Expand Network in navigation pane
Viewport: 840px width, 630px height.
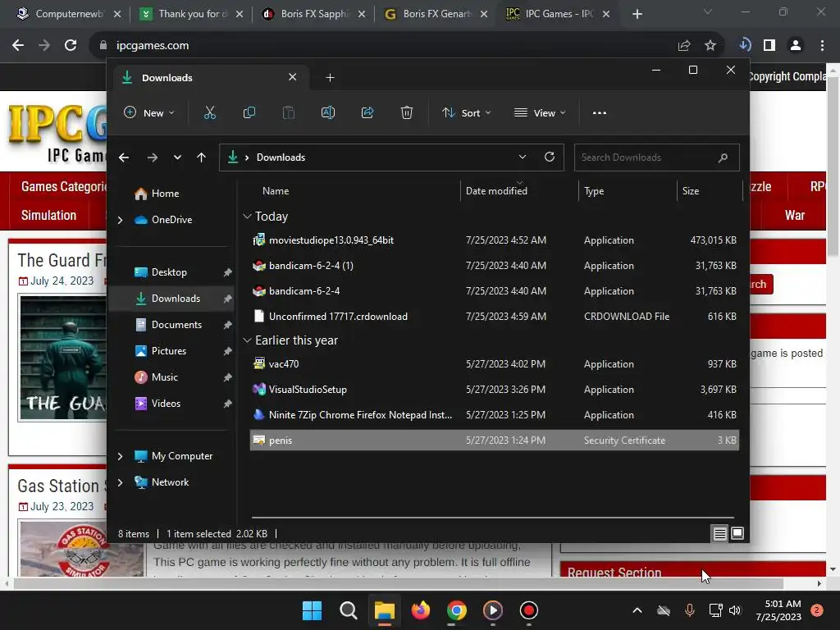click(120, 482)
